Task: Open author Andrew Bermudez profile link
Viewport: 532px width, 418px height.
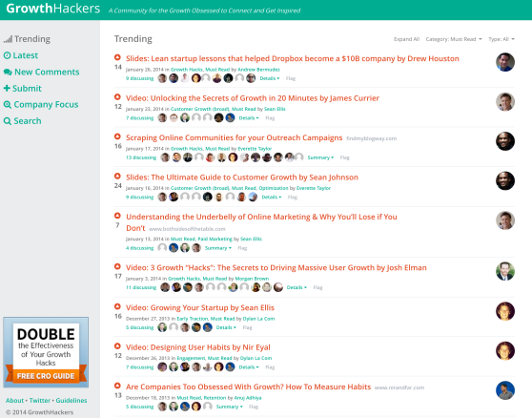Action: (258, 70)
